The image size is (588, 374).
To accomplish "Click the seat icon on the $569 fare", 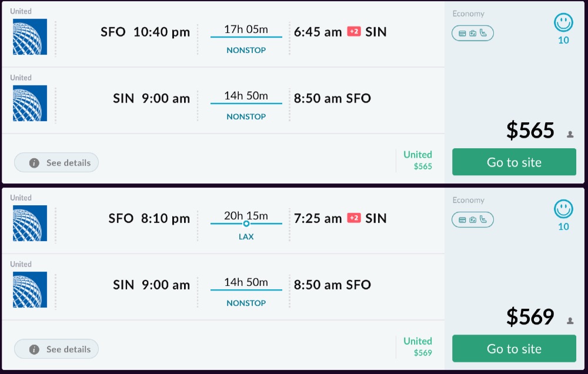I will tap(483, 220).
